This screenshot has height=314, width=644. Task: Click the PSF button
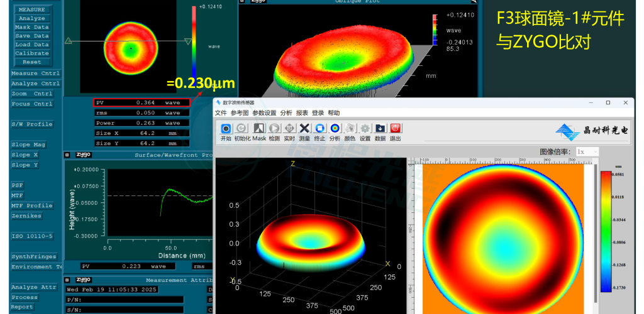pyautogui.click(x=17, y=186)
